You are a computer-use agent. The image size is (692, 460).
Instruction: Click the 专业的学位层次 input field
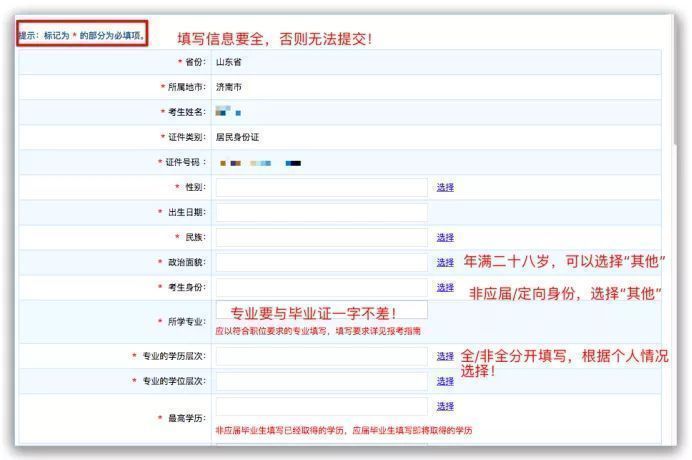(x=321, y=381)
